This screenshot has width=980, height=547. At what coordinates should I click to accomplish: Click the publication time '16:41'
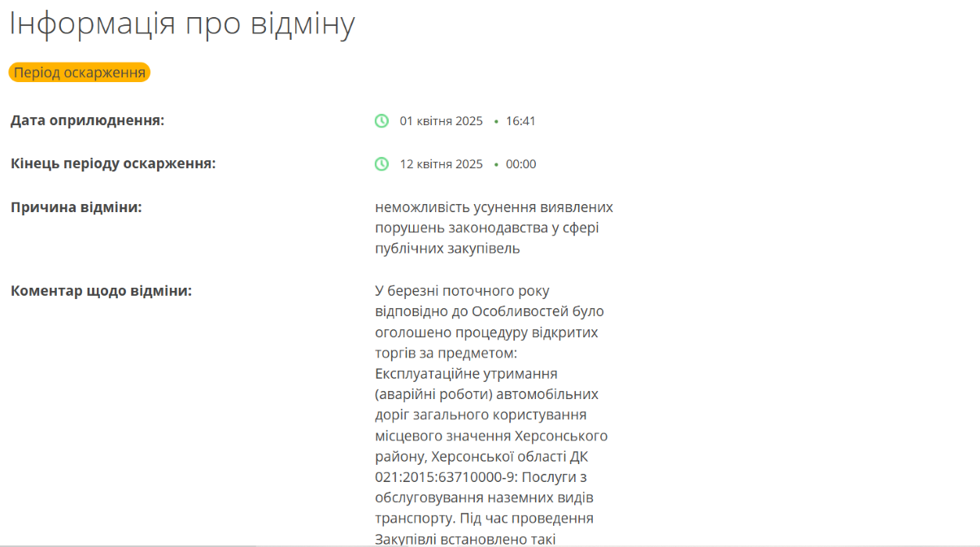pyautogui.click(x=520, y=121)
